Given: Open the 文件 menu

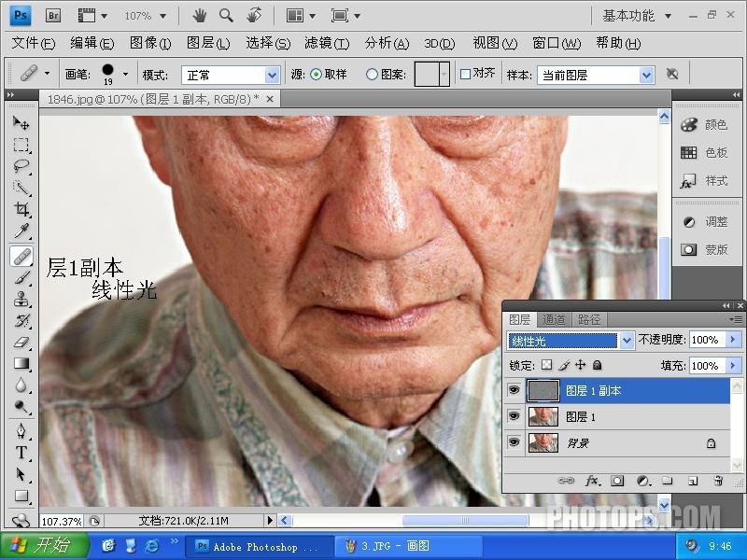Looking at the screenshot, I should click(33, 43).
